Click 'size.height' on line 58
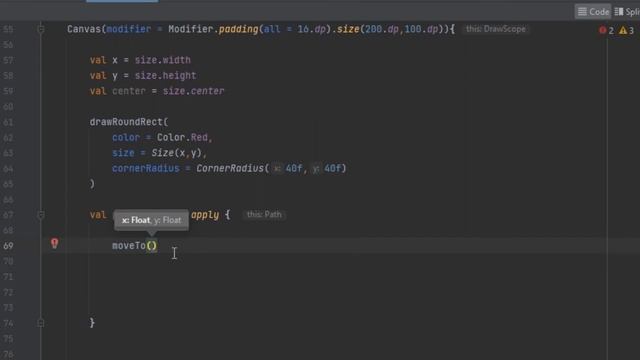This screenshot has height=360, width=640. coord(165,76)
